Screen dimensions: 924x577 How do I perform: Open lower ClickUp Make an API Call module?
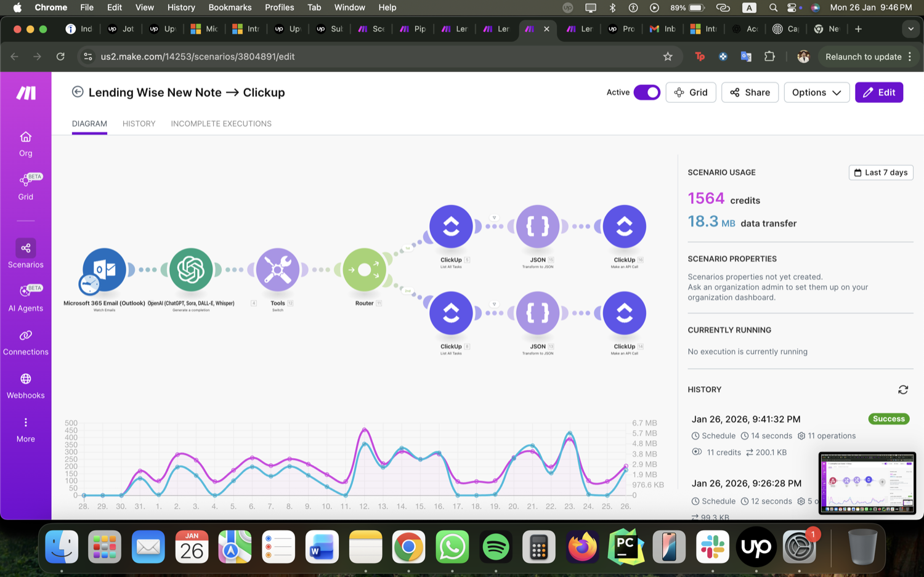click(x=625, y=313)
